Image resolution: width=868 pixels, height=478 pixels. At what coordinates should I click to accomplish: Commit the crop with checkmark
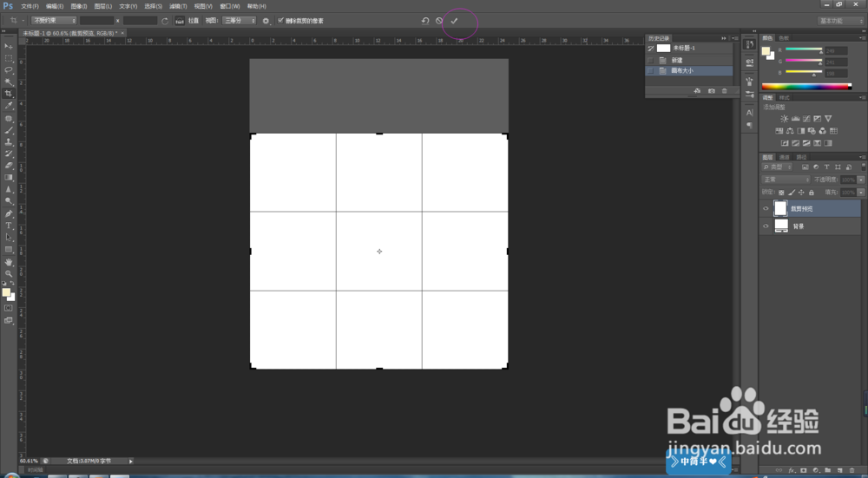[x=454, y=21]
